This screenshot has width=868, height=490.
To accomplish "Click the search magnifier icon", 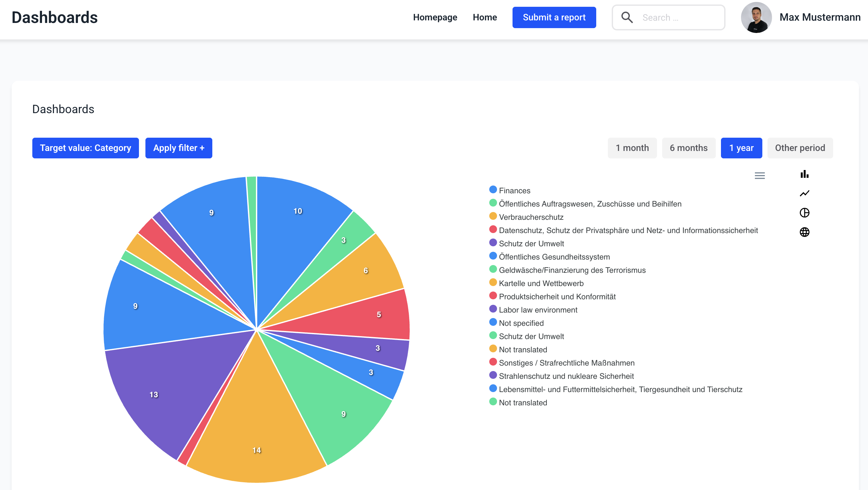I will [x=627, y=17].
